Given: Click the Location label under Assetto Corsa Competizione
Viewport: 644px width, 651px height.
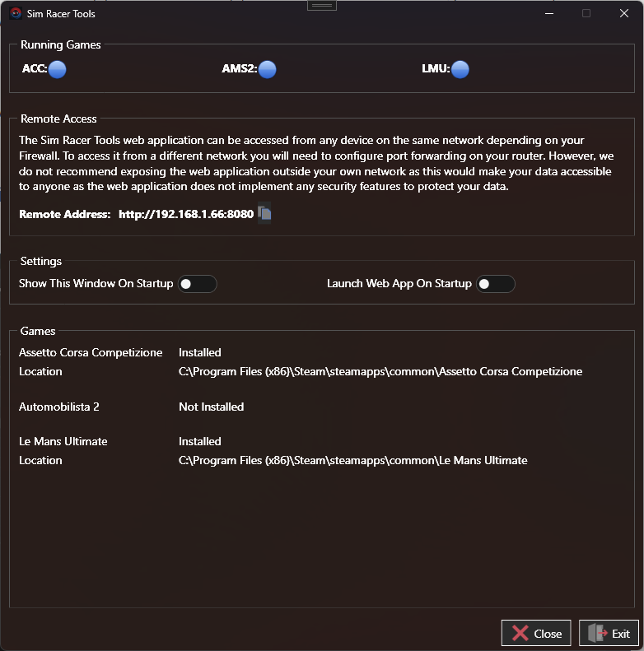Looking at the screenshot, I should [x=40, y=371].
